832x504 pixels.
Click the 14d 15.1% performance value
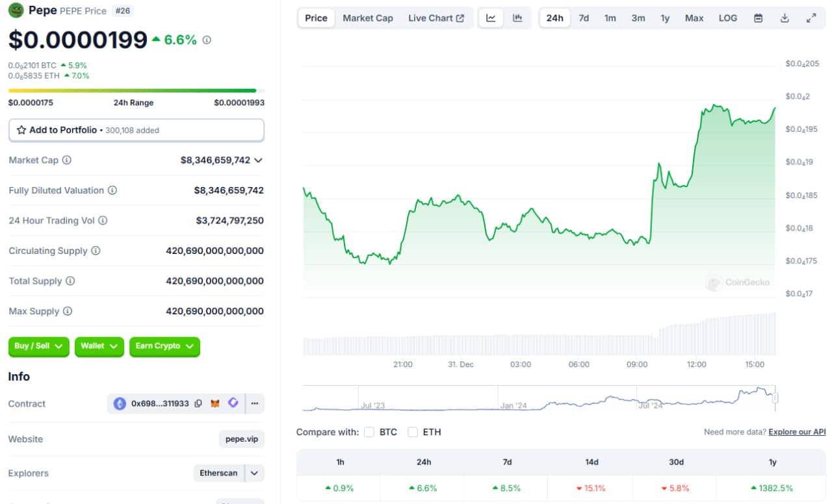tap(591, 488)
